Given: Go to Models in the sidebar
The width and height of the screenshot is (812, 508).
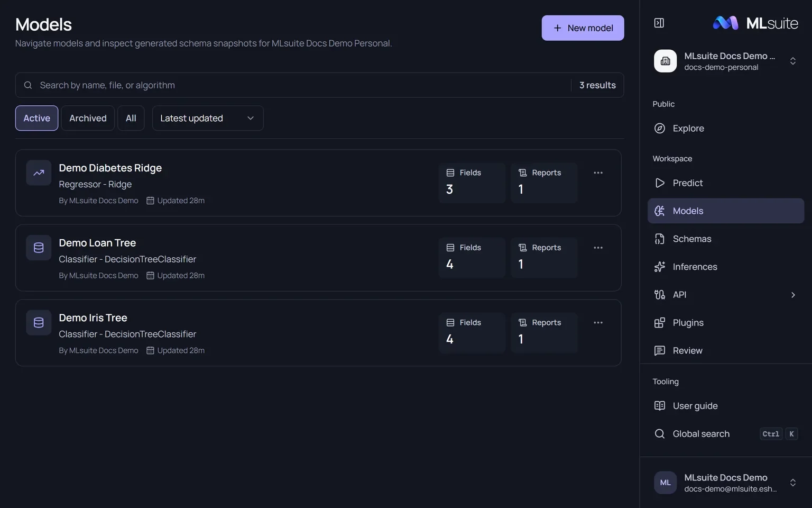Looking at the screenshot, I should point(725,211).
